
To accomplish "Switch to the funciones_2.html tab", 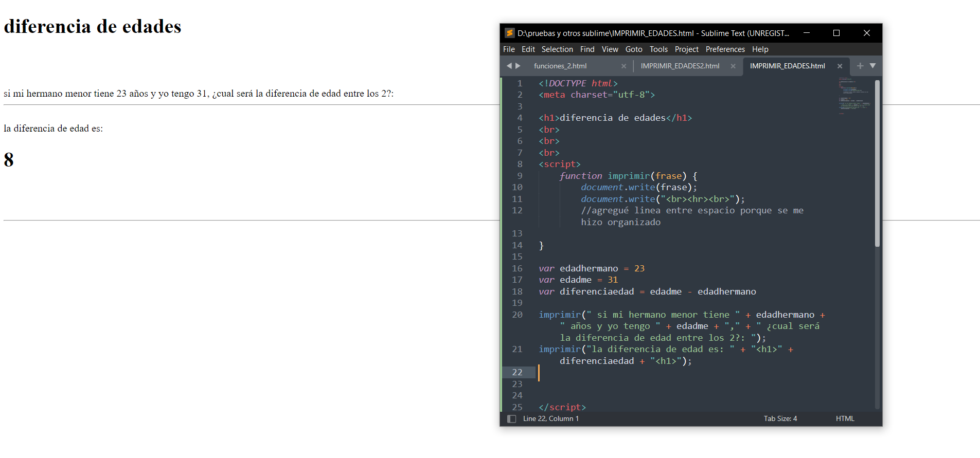I will coord(560,66).
